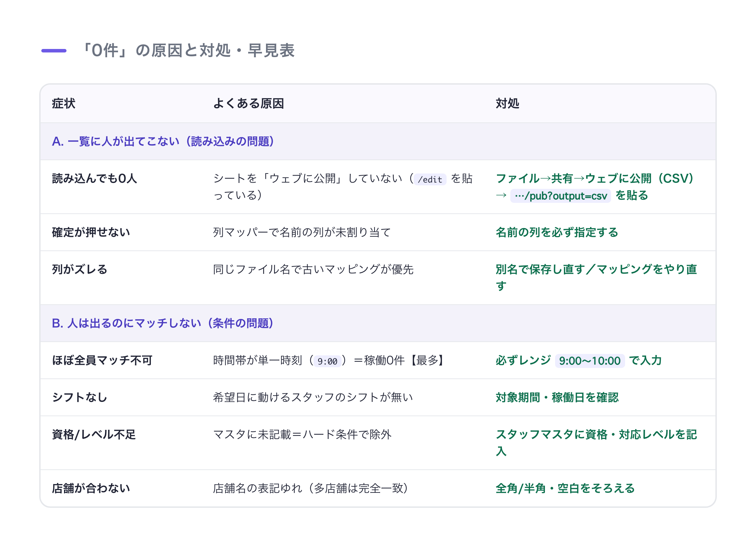Click fix ファイル→共有→ウェブに公開（CSV）
Viewport: 756px width, 547px height.
[x=595, y=179]
